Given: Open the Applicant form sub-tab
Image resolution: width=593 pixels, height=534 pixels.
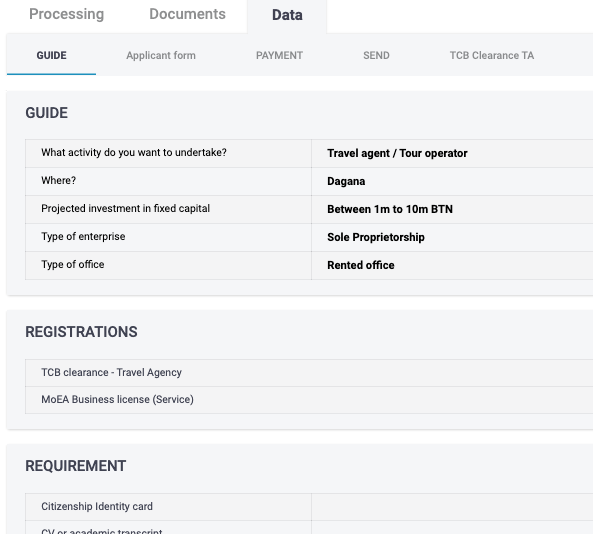Looking at the screenshot, I should click(161, 56).
